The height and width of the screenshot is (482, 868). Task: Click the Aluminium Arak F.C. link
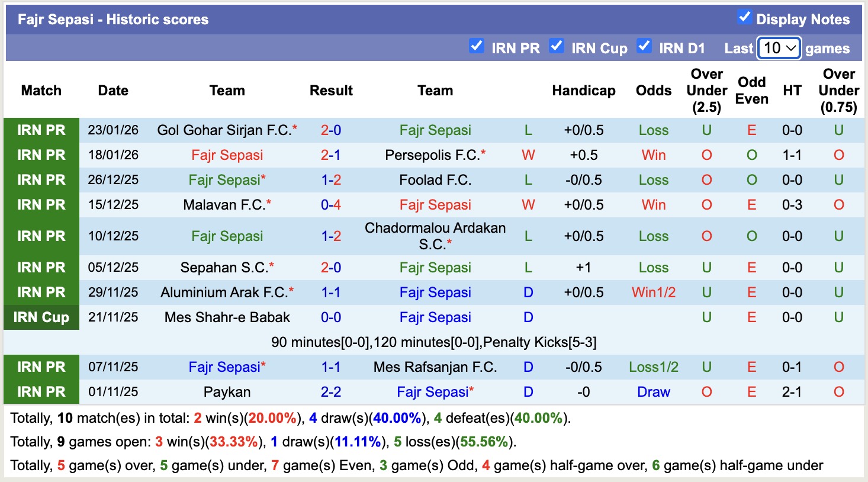tap(224, 293)
